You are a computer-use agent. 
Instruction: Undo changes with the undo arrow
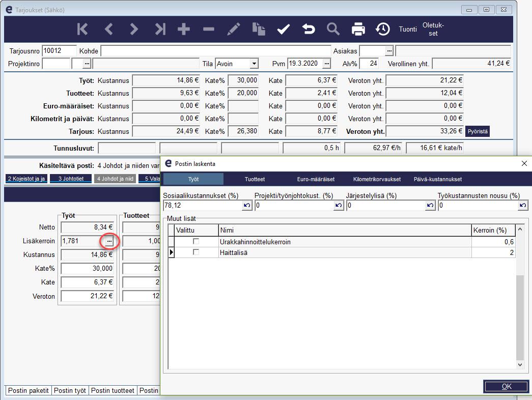309,29
